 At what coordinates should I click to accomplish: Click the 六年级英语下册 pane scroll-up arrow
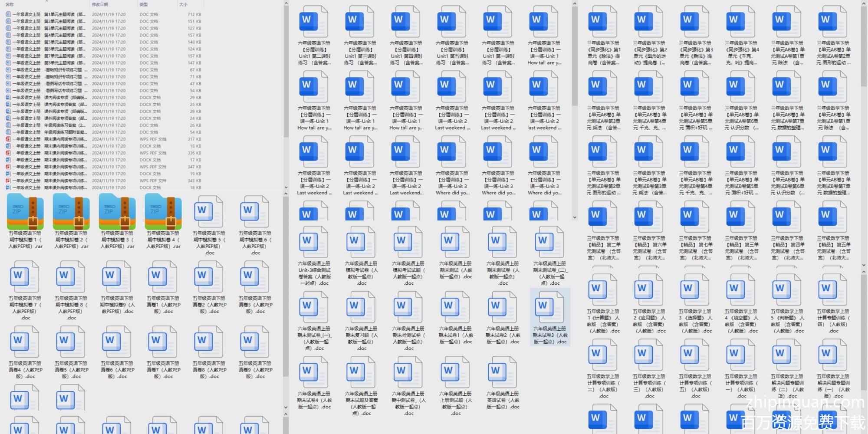pos(575,4)
